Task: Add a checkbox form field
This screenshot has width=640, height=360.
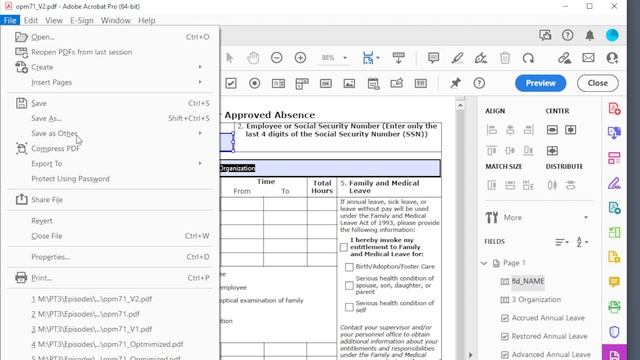Action: pos(231,83)
